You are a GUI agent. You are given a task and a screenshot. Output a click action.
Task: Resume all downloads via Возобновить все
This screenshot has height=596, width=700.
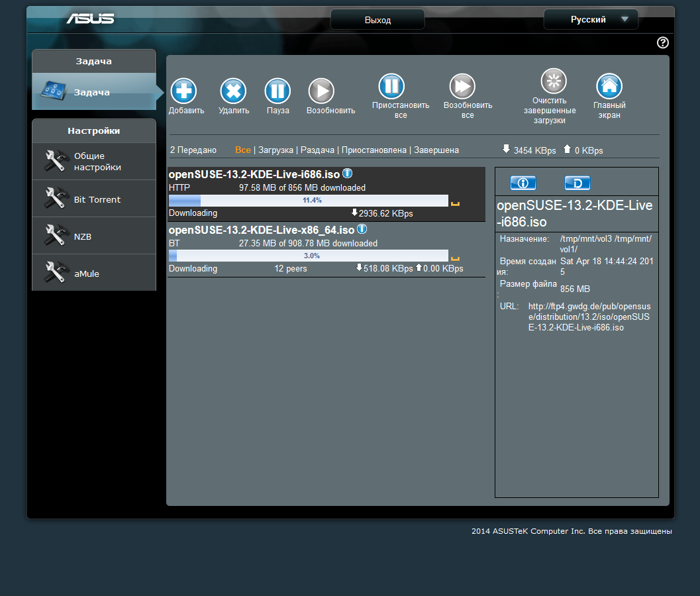(x=462, y=85)
